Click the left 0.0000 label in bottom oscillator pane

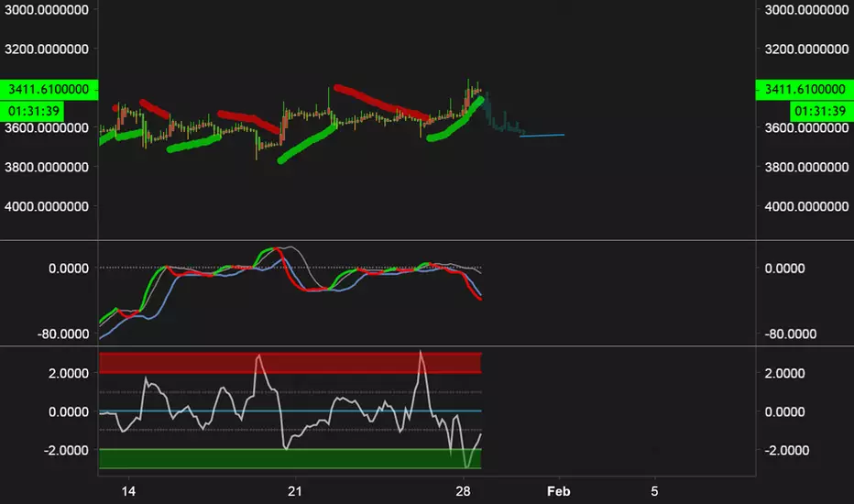point(69,412)
